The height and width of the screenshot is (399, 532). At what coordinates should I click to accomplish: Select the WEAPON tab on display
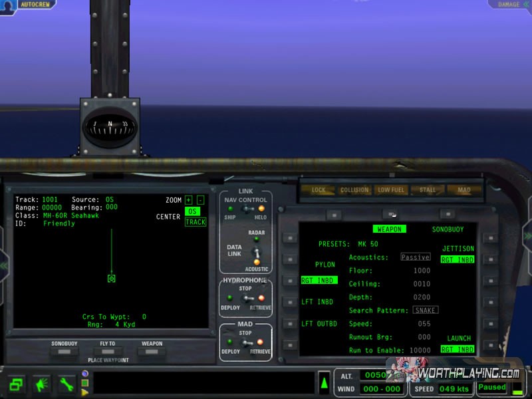(389, 229)
